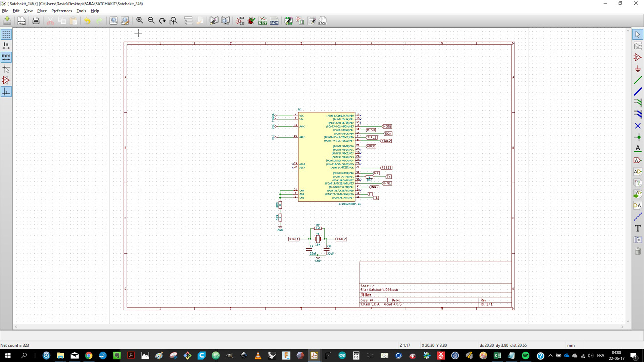This screenshot has height=362, width=644.
Task: Click the RESET global label
Action: 386,168
